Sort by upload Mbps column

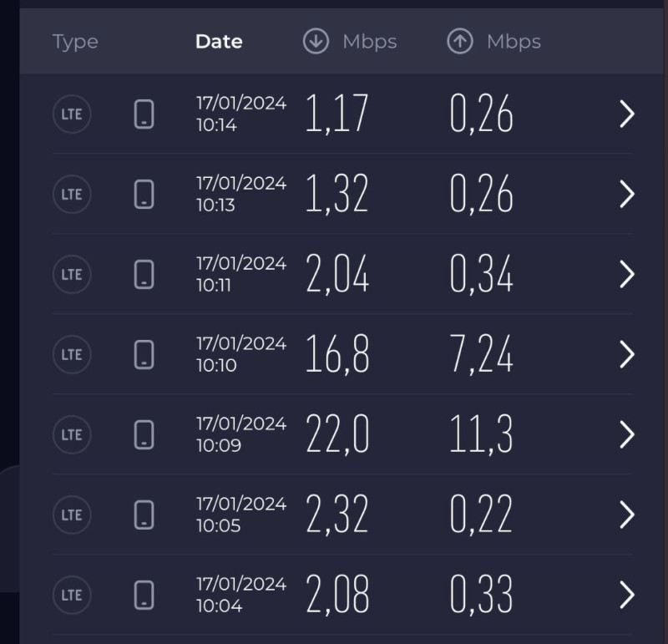coord(514,42)
